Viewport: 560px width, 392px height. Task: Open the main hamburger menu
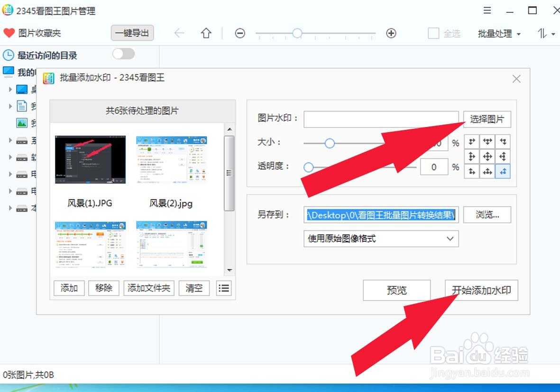click(487, 10)
